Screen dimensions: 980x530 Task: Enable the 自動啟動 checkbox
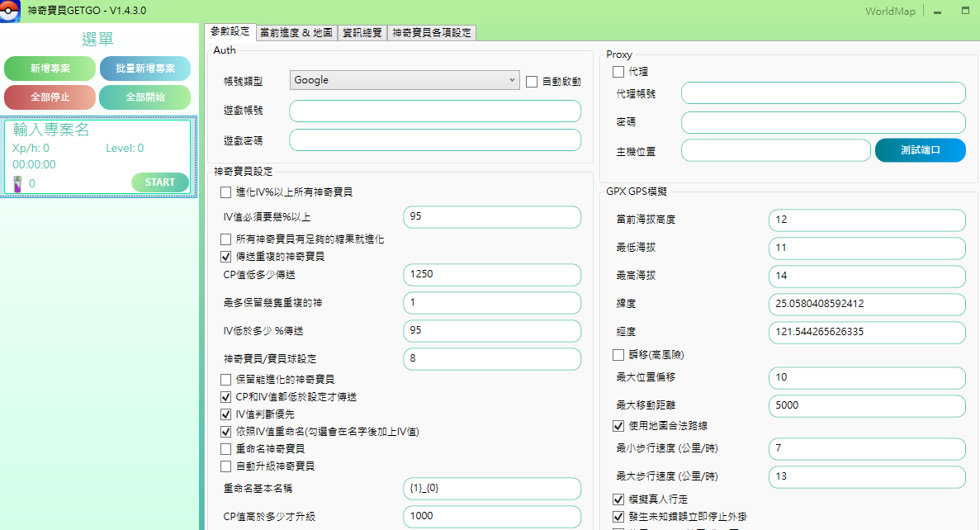pyautogui.click(x=532, y=82)
